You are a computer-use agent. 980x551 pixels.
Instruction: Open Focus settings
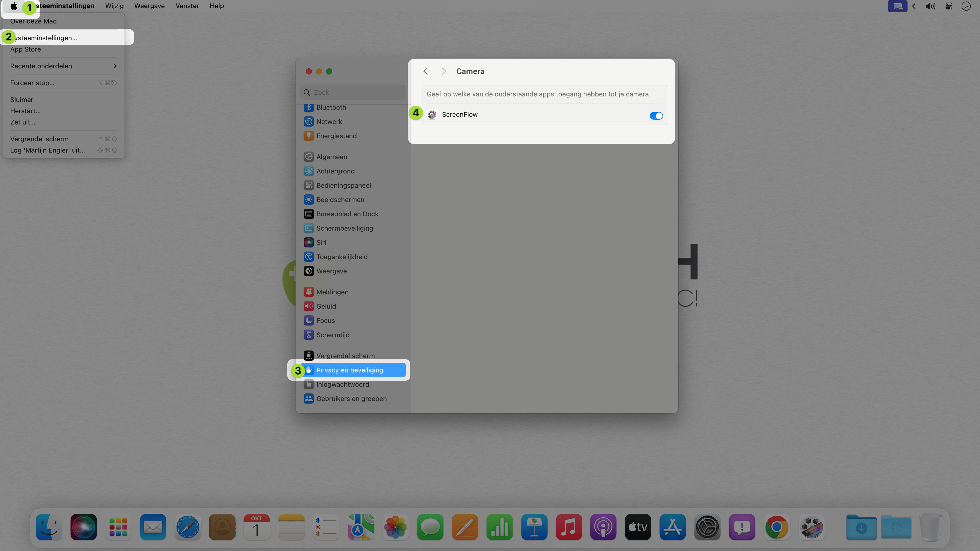353,321
